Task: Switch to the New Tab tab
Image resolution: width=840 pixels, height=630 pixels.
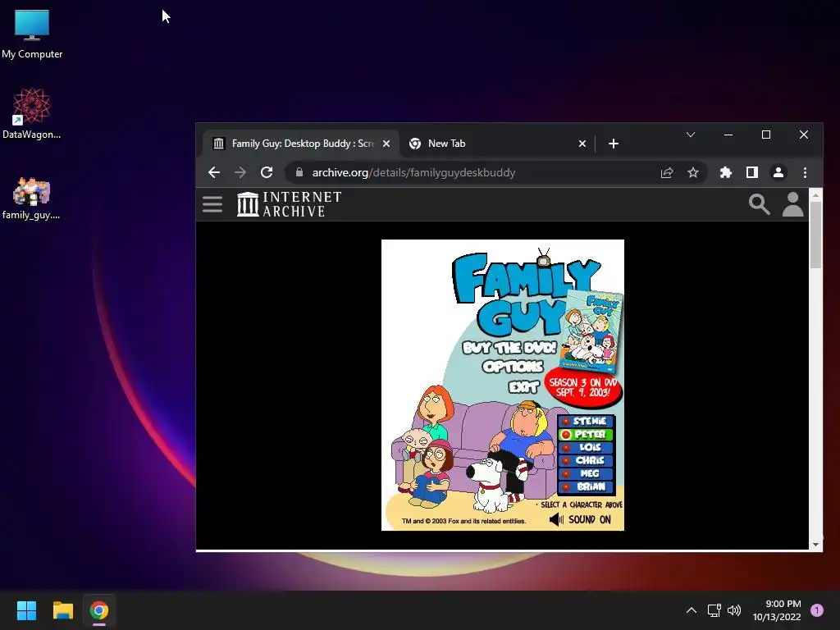Action: click(497, 144)
